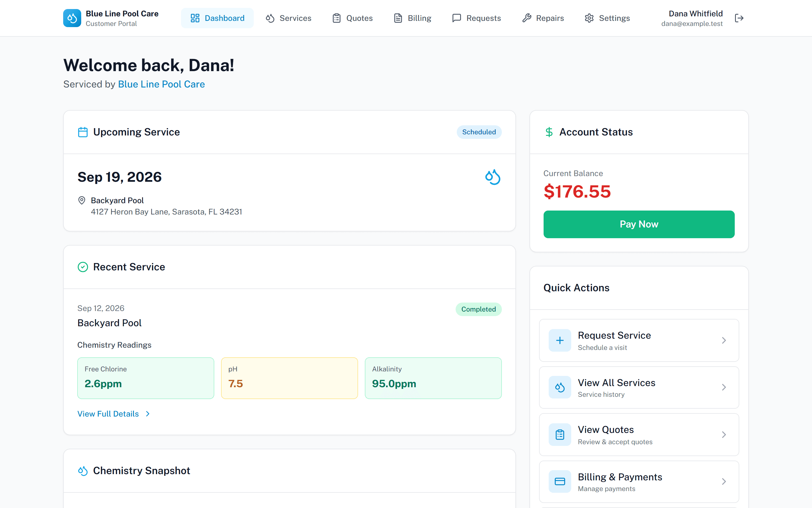Select the Free Chlorine 2.6ppm reading

coord(145,378)
